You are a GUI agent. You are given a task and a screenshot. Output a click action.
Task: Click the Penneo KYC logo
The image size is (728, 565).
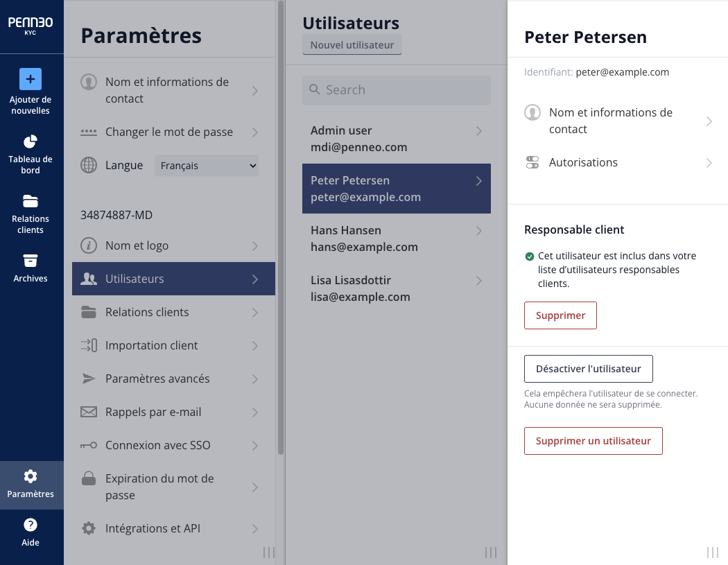(x=31, y=26)
